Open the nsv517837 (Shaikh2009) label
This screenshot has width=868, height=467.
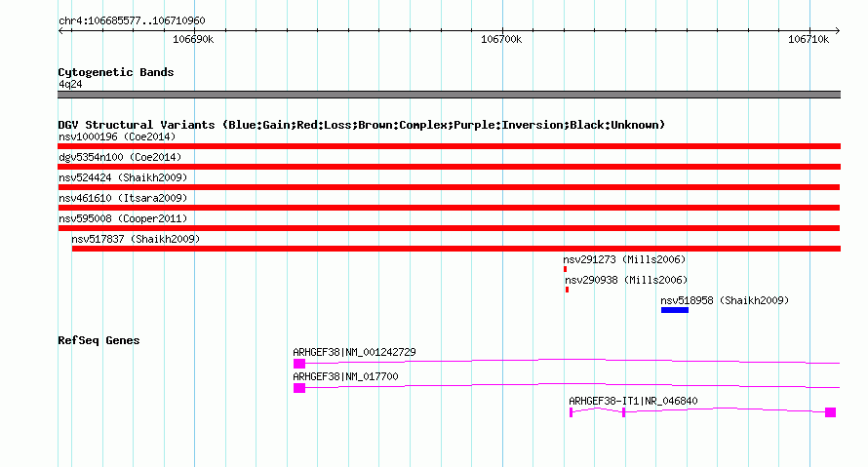136,239
